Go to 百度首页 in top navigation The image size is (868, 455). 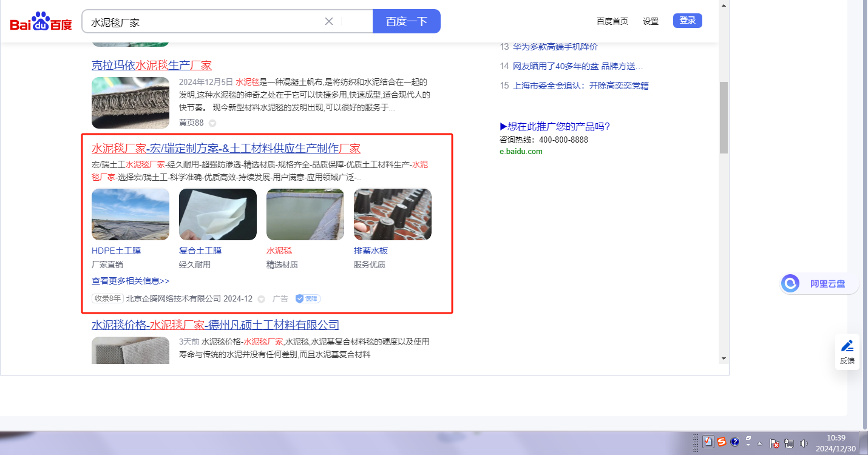click(x=612, y=21)
